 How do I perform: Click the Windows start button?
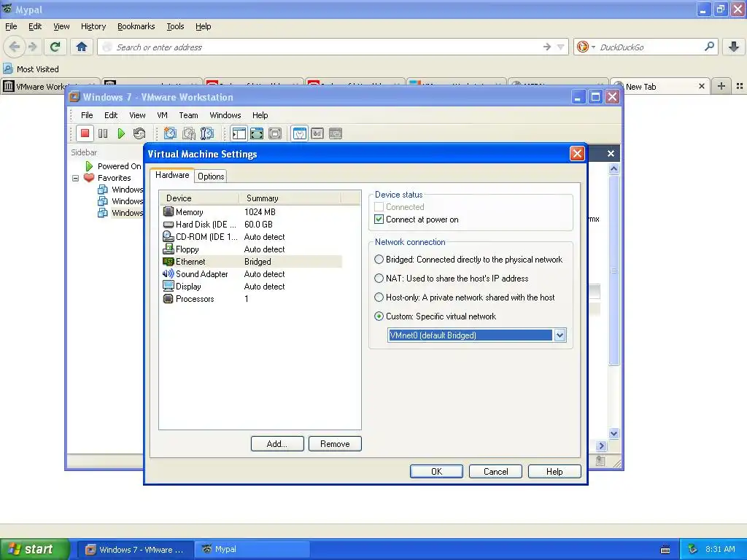(x=34, y=549)
